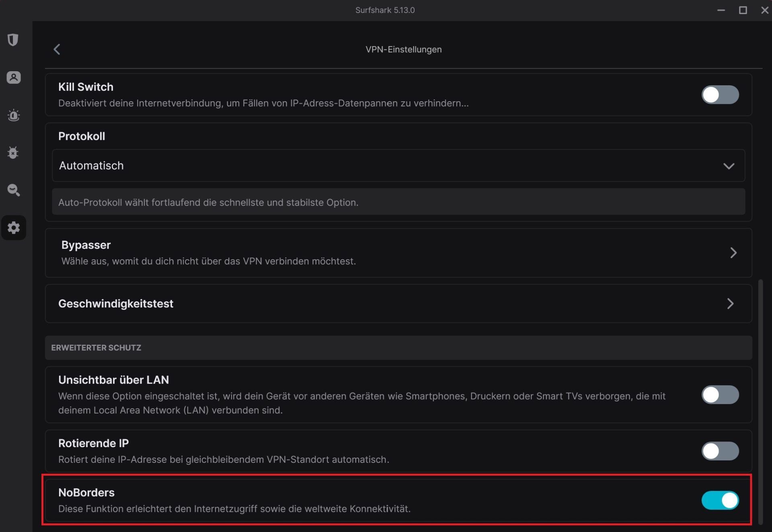This screenshot has height=532, width=772.
Task: Open the Bypasser row
Action: click(x=398, y=253)
